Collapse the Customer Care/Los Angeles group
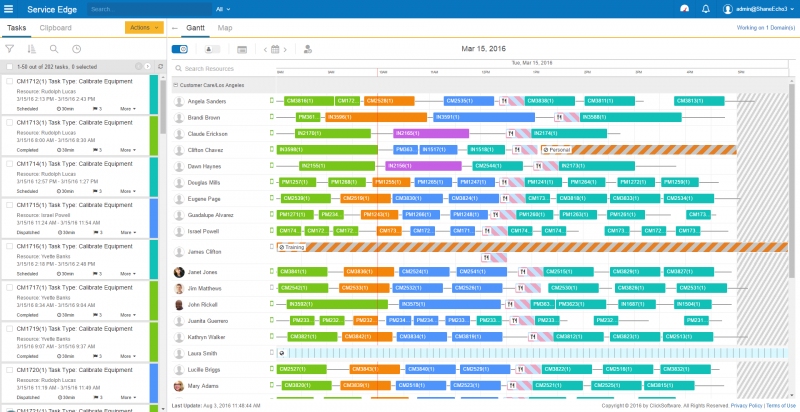This screenshot has height=412, width=800. click(x=175, y=85)
